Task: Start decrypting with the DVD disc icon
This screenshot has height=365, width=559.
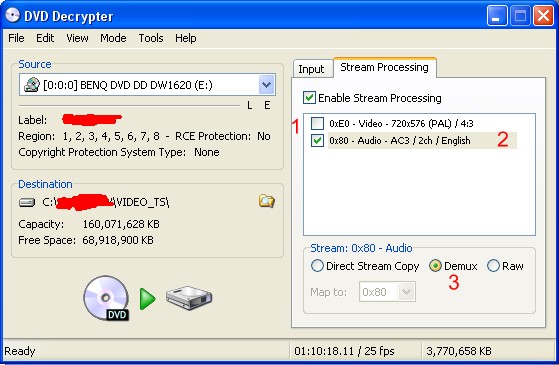Action: 106,298
